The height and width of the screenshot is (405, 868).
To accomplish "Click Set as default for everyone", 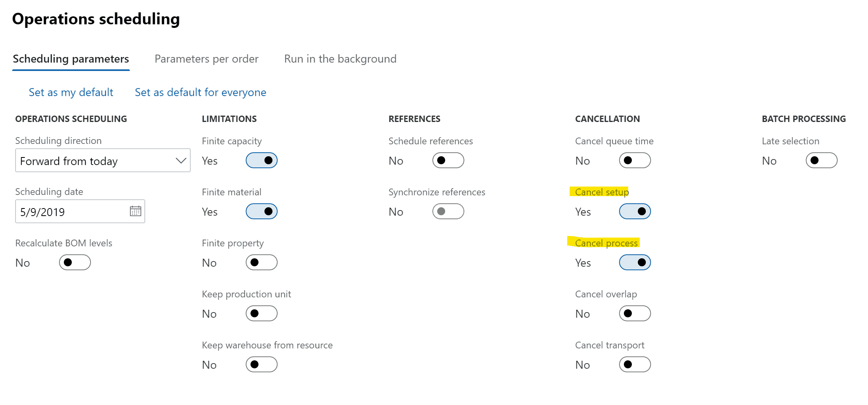I will (x=201, y=92).
